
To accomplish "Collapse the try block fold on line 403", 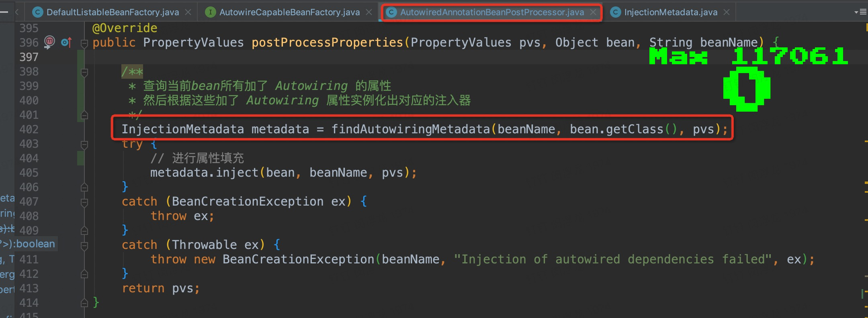I will point(84,144).
